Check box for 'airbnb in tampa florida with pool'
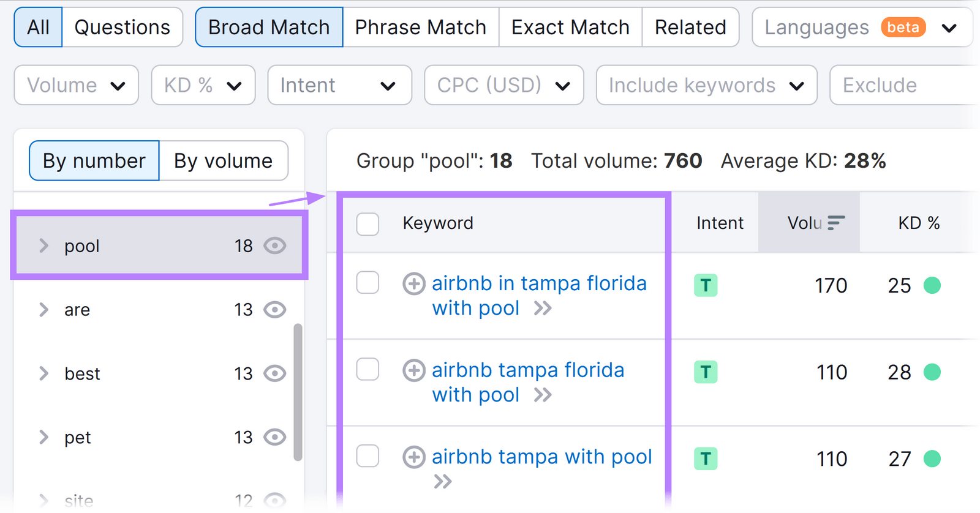The height and width of the screenshot is (513, 980). (x=367, y=283)
